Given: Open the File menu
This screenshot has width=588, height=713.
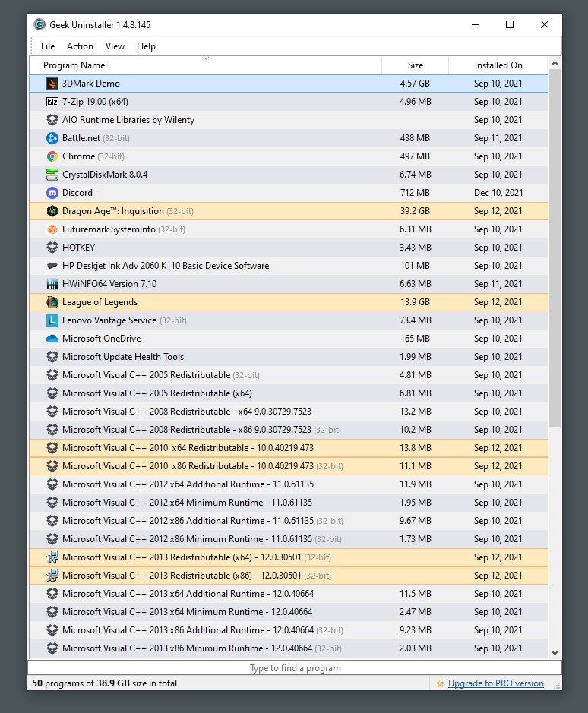Looking at the screenshot, I should [x=48, y=46].
